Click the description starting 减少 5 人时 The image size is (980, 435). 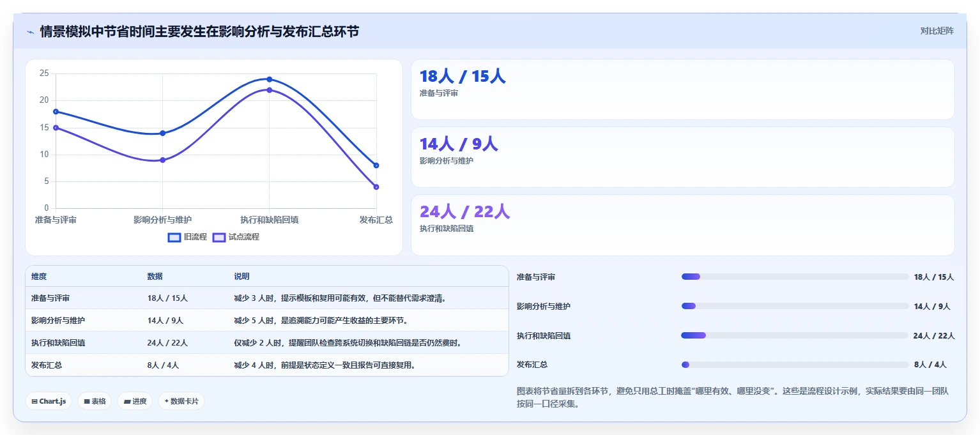(321, 321)
